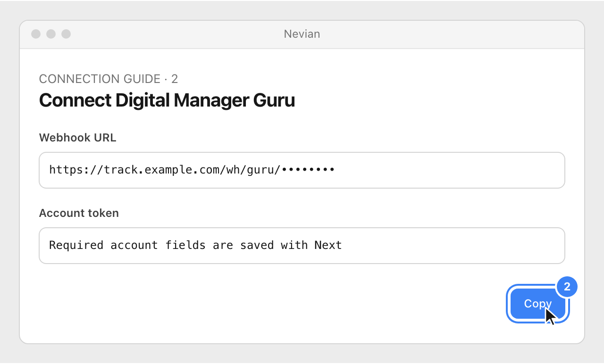Image resolution: width=604 pixels, height=364 pixels.
Task: Click the Webhook URL label
Action: [x=78, y=138]
